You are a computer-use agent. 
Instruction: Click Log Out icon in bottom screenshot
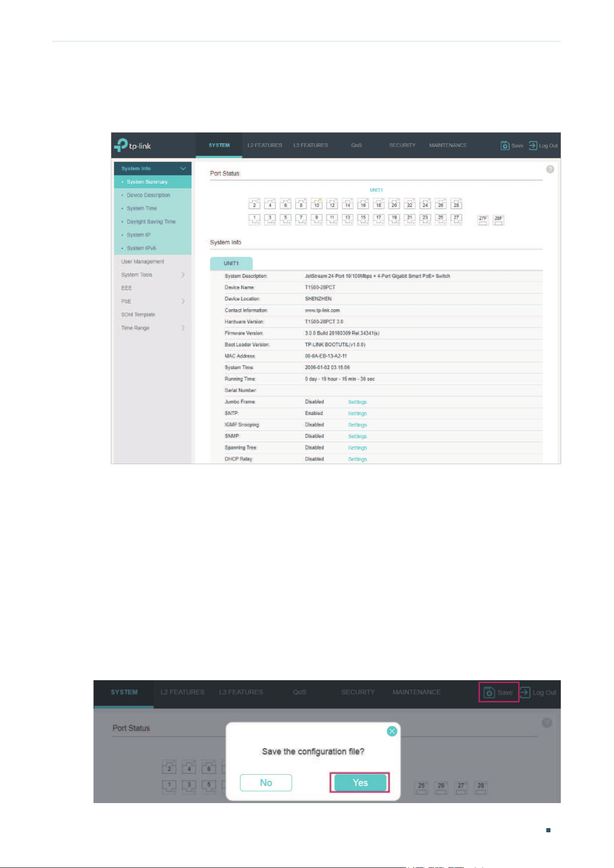[525, 692]
